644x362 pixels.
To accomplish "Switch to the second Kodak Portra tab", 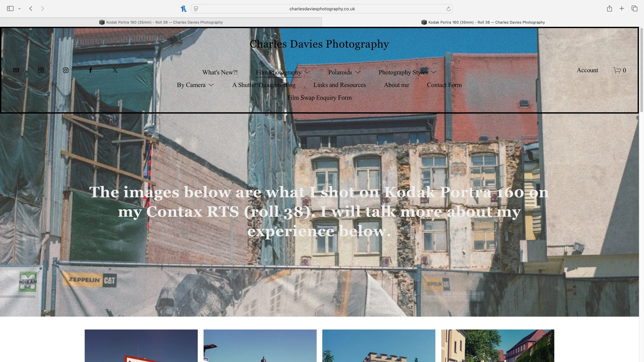I will (483, 22).
